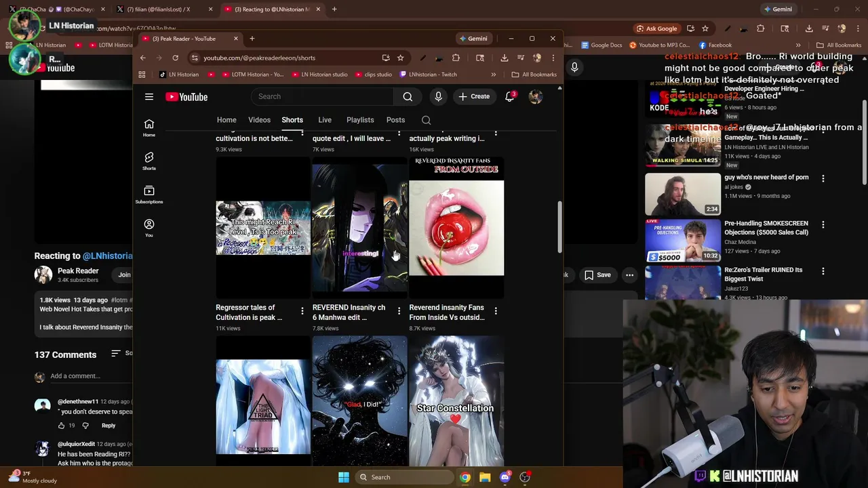
Task: Open the Windows Start menu
Action: click(344, 477)
